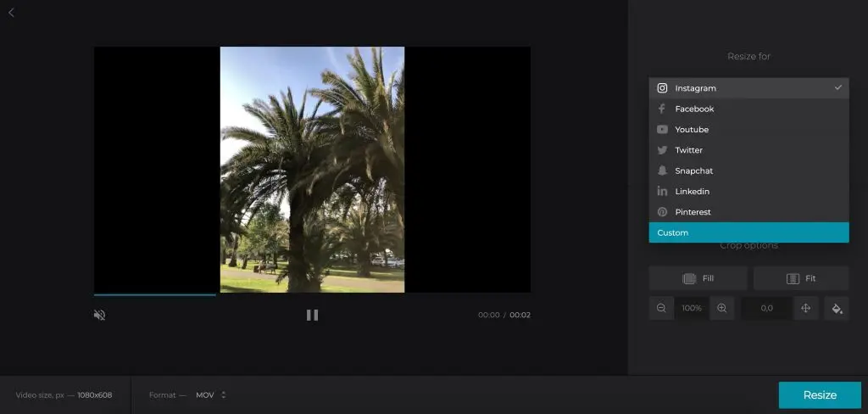
Task: Click the Resize button
Action: point(820,395)
